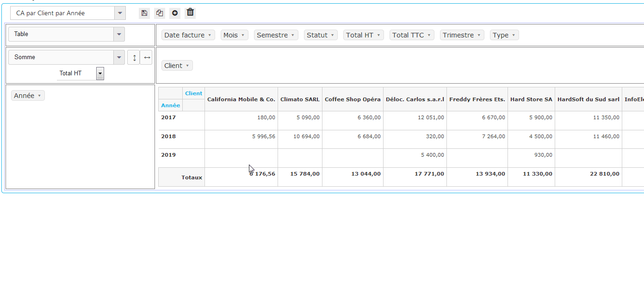Image resolution: width=644 pixels, height=287 pixels.
Task: Click the add new report icon
Action: click(x=175, y=13)
